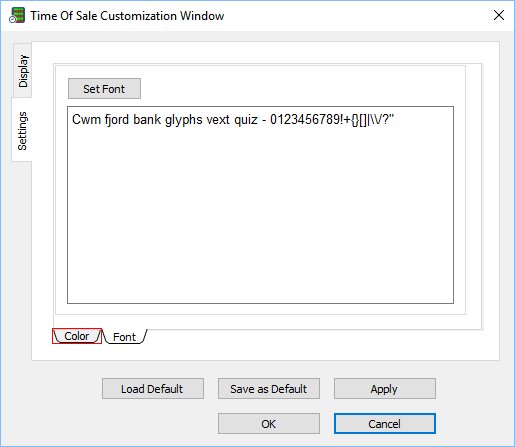Open the Color bottom tab

[77, 336]
